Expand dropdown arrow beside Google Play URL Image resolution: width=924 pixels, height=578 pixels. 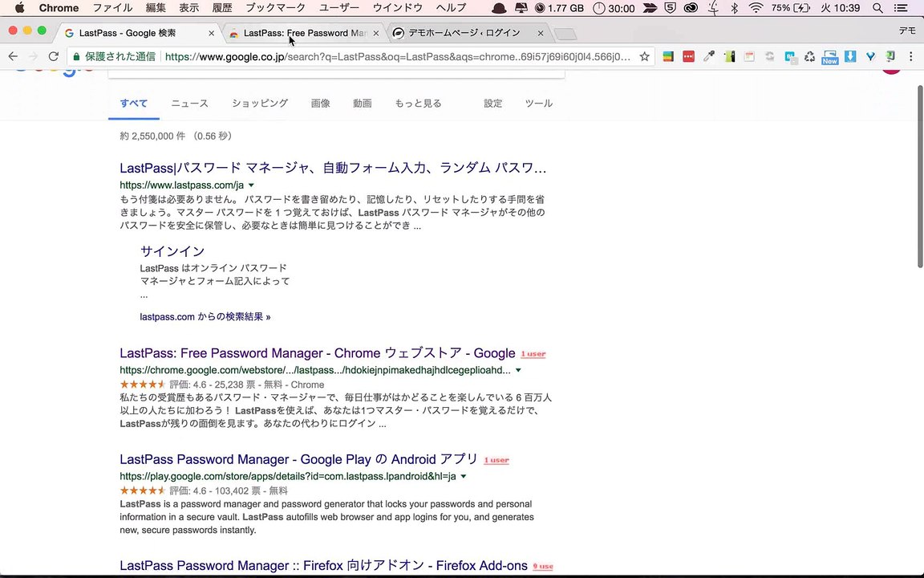click(x=464, y=477)
